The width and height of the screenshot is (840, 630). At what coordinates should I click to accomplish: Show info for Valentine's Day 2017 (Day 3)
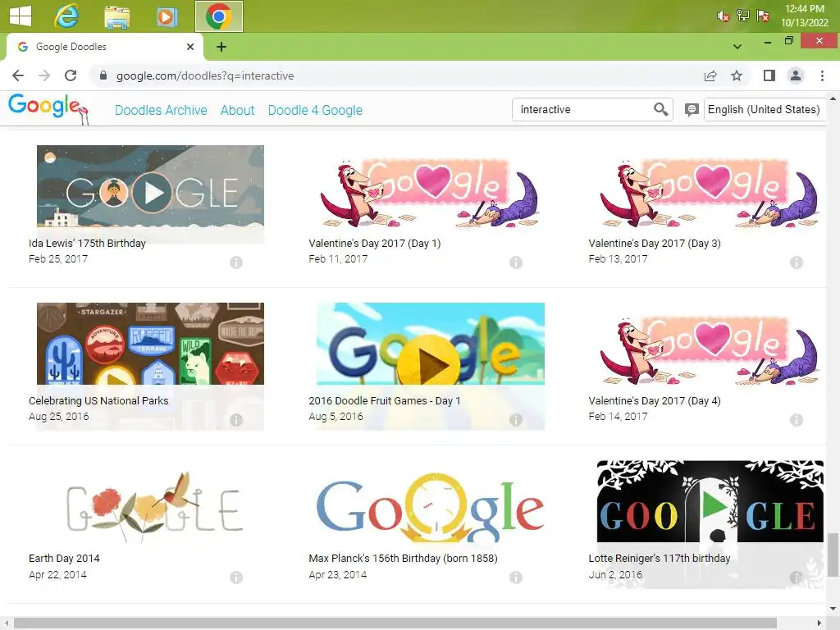coord(797,262)
